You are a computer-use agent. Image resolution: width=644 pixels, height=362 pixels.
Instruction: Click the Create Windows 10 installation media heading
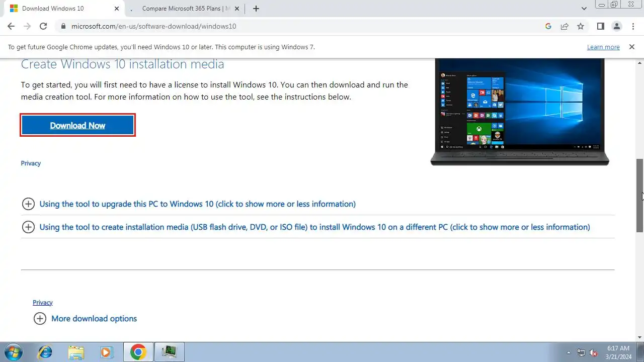(x=122, y=64)
